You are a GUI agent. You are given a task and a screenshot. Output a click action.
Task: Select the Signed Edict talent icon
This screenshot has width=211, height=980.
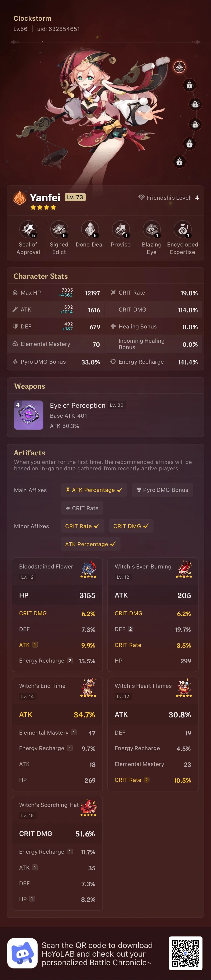pos(59,229)
